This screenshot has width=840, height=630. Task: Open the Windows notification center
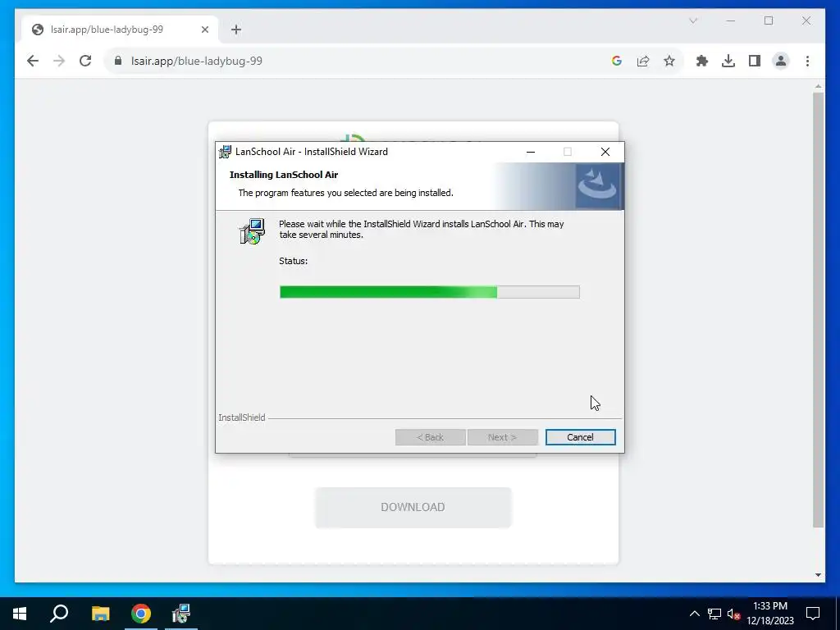[x=813, y=614]
